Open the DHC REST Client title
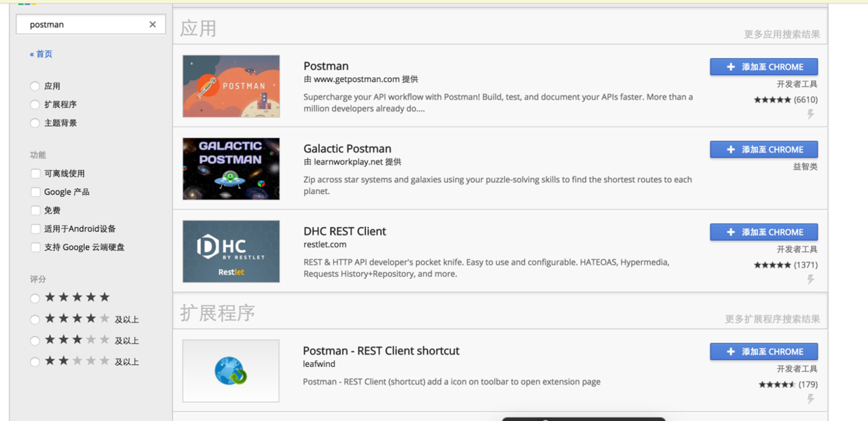The image size is (868, 421). point(344,231)
